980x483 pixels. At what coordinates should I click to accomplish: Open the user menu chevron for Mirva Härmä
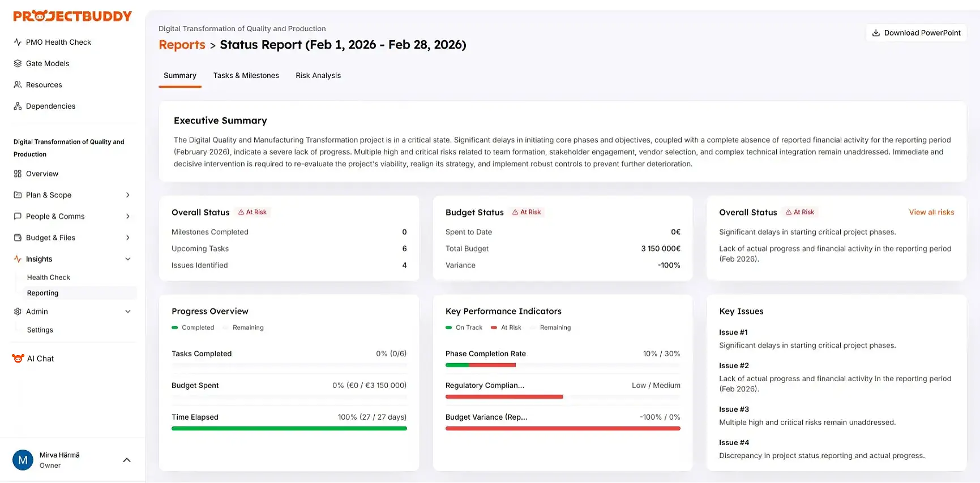(127, 460)
